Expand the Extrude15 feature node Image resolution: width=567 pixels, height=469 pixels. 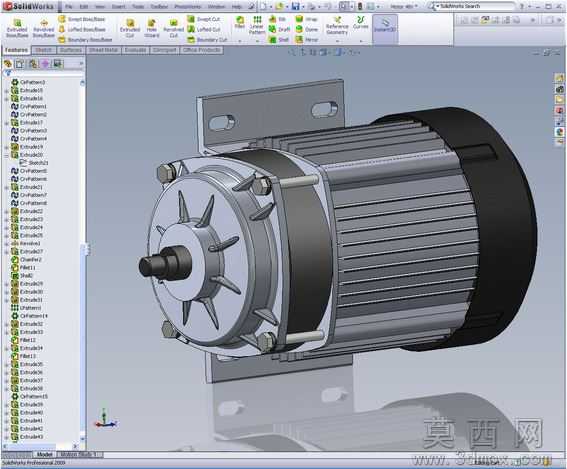coord(6,90)
